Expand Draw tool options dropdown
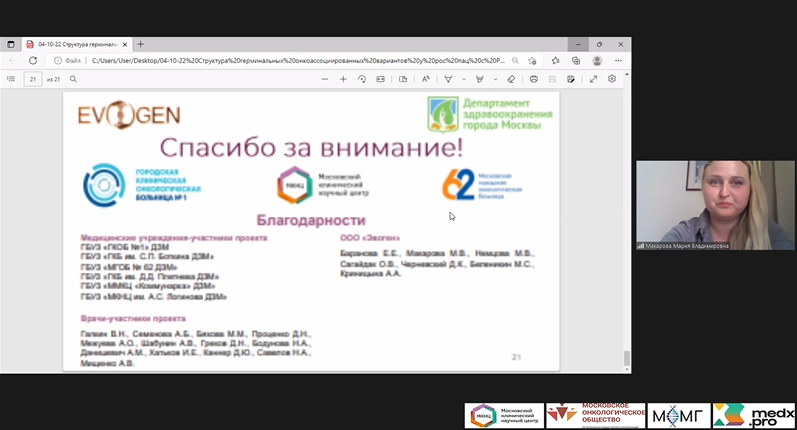 click(464, 79)
